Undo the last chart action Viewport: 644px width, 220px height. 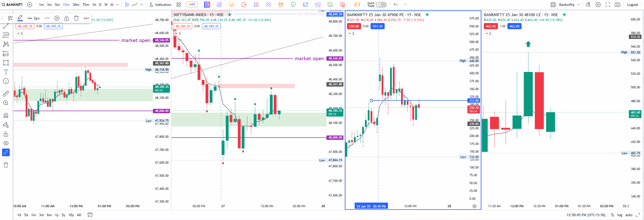pos(395,5)
